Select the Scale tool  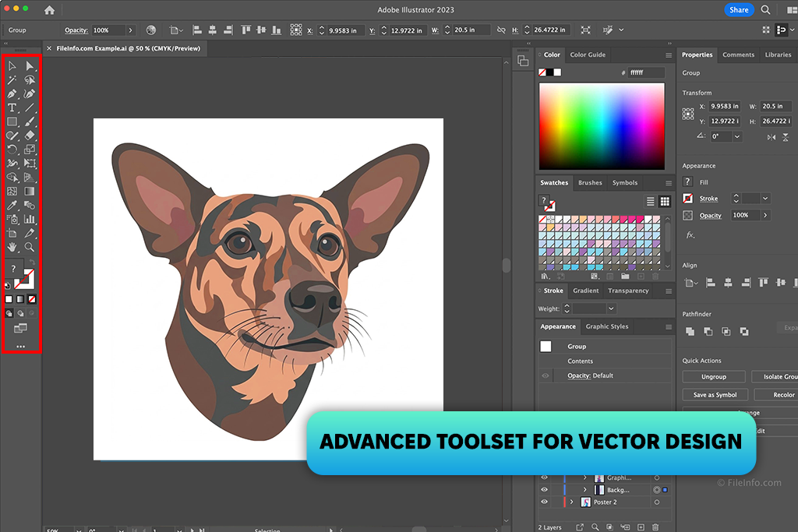pos(30,150)
